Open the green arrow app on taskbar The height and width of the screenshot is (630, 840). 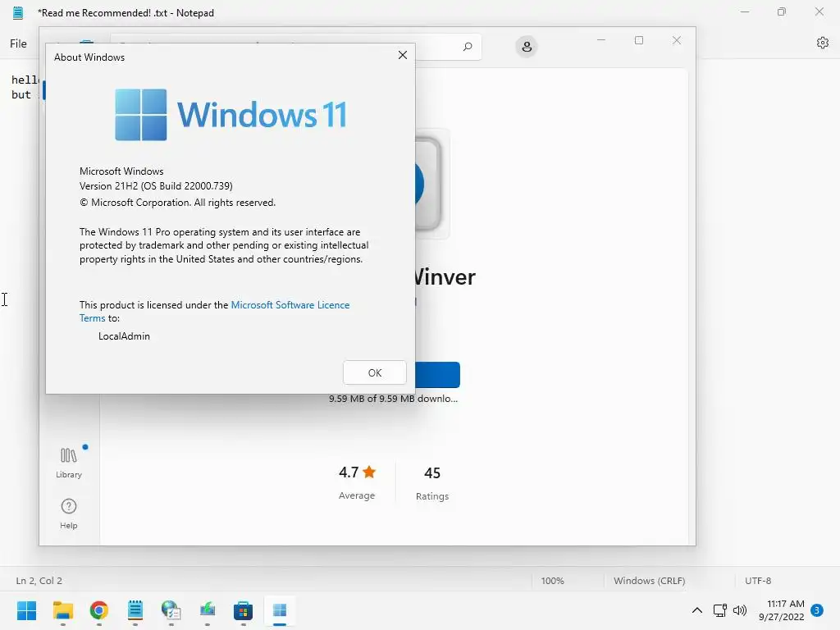(x=208, y=610)
